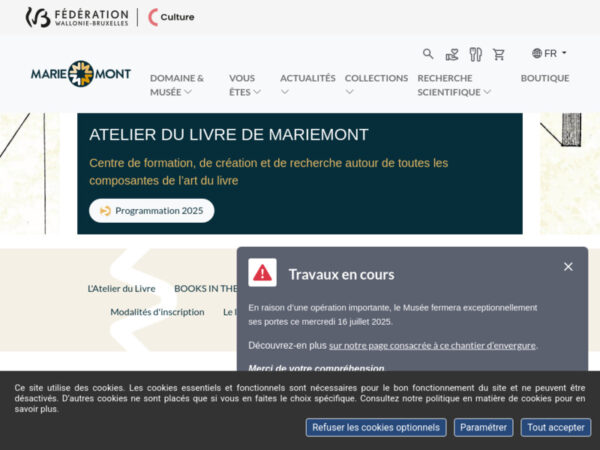This screenshot has width=600, height=450.
Task: Click the red warning triangle icon
Action: [x=262, y=272]
